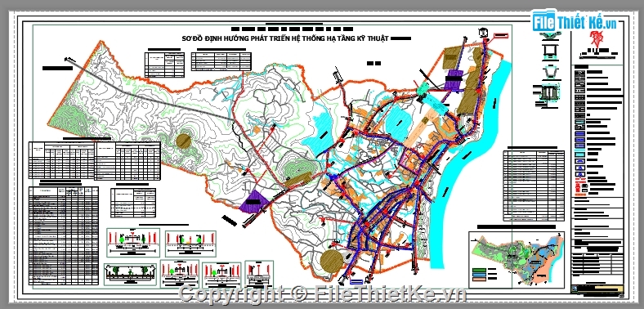The image size is (644, 309).
Task: Click the purple triangular zone on map
Action: [253, 201]
